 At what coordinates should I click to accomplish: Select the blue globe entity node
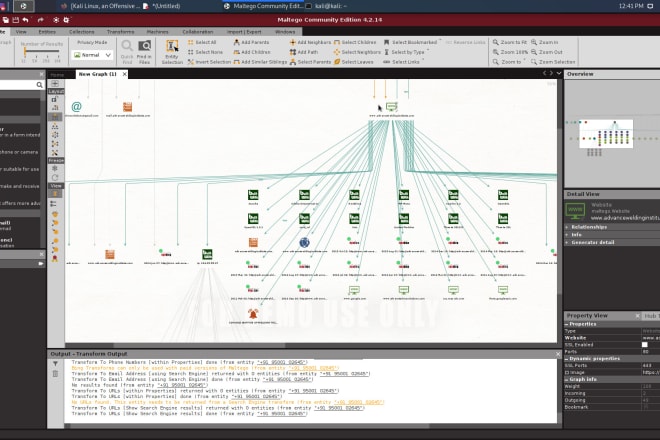(304, 243)
